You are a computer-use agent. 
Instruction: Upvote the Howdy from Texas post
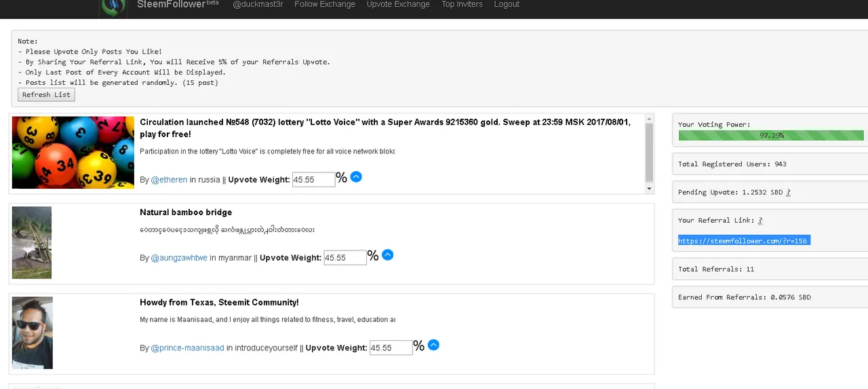point(433,345)
